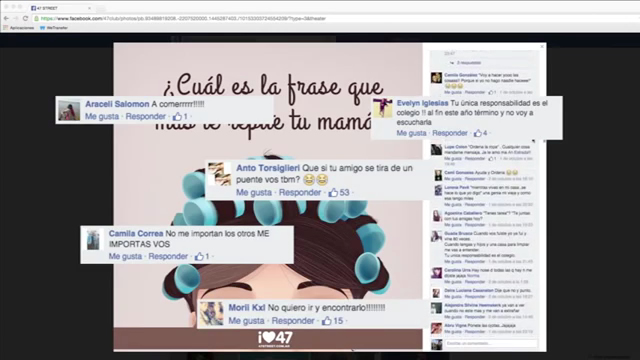Click Me gusta under Anto Torsiglieri's comment

pos(253,192)
